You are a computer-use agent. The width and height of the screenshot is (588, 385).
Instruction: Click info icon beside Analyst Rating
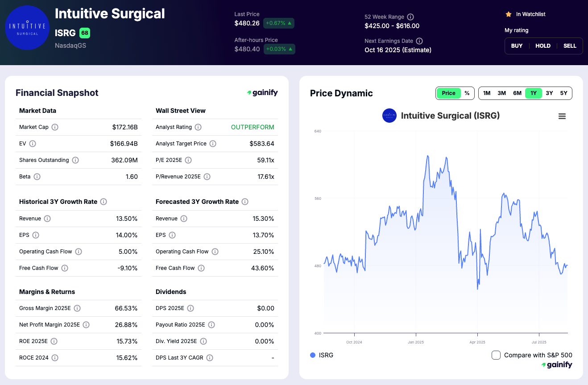tap(198, 127)
